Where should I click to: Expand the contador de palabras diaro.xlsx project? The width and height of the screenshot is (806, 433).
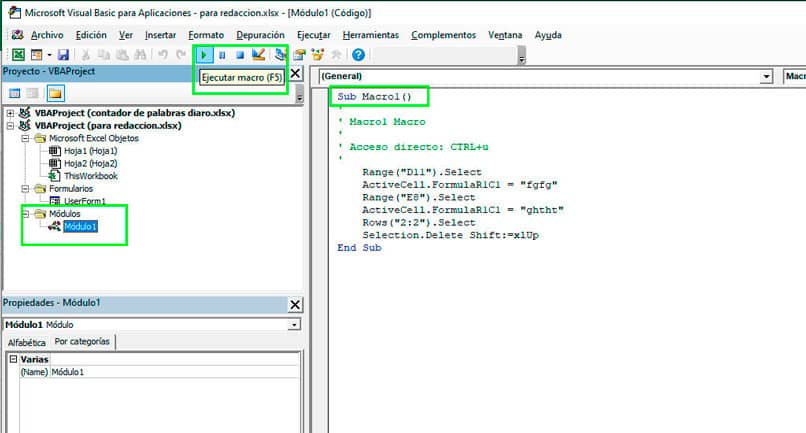(x=10, y=113)
